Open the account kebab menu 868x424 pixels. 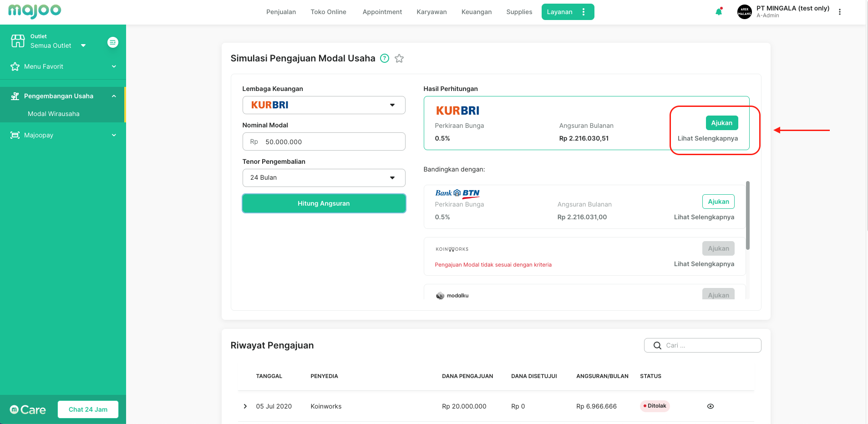pos(840,12)
